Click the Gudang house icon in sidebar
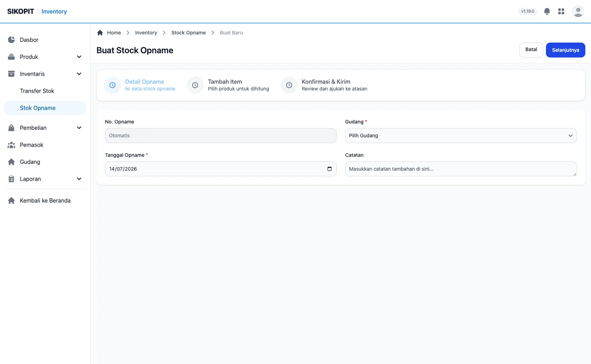 tap(11, 162)
